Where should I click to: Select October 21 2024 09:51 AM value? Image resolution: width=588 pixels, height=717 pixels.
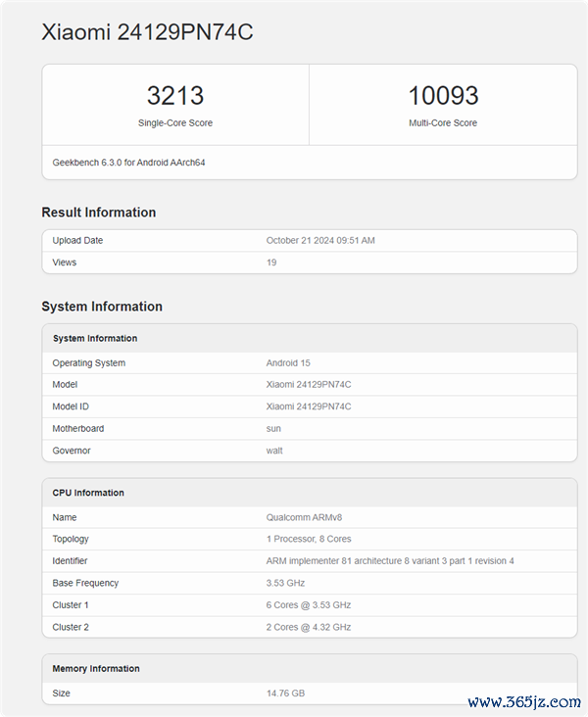click(x=320, y=241)
